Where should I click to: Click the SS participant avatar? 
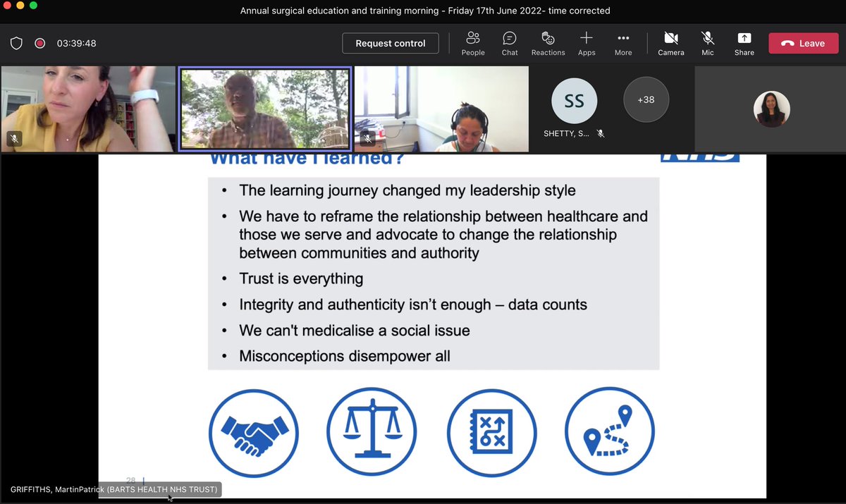point(575,101)
